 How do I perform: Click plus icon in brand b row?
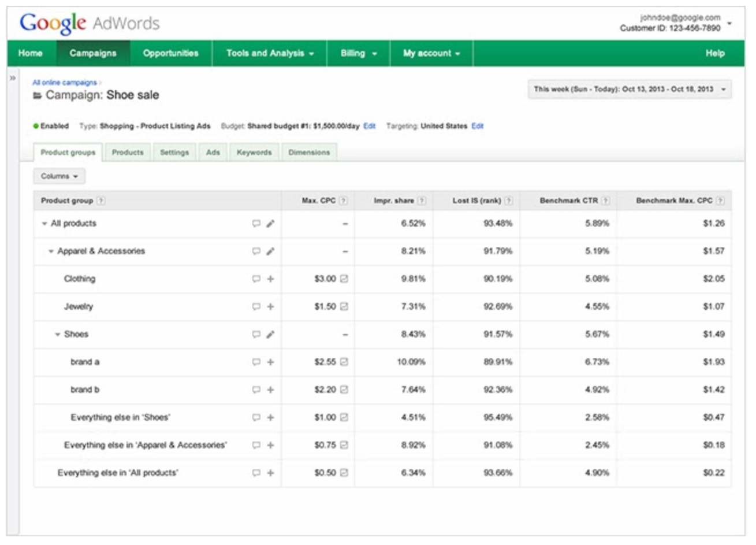click(x=270, y=390)
